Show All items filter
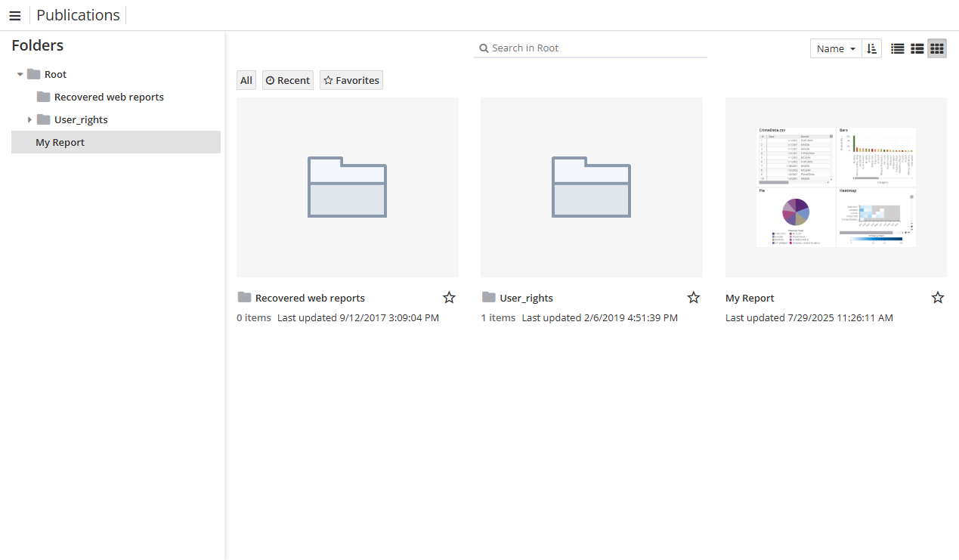This screenshot has width=959, height=560. 246,80
